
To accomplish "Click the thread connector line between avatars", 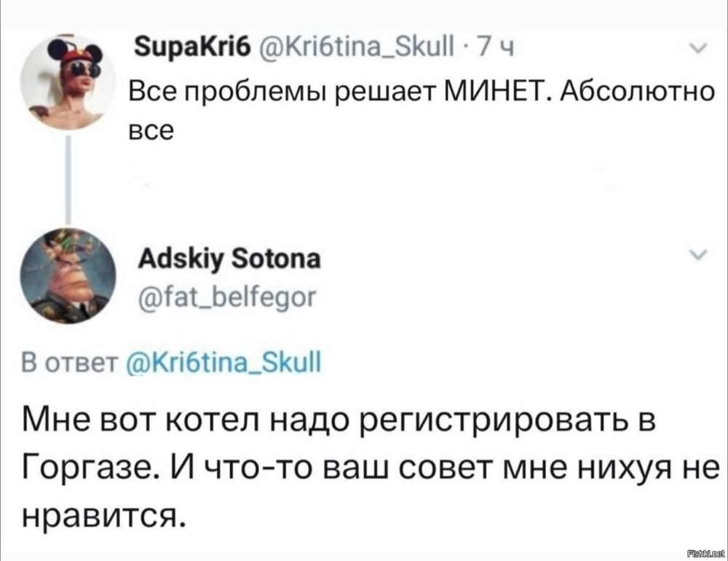I will pyautogui.click(x=68, y=178).
